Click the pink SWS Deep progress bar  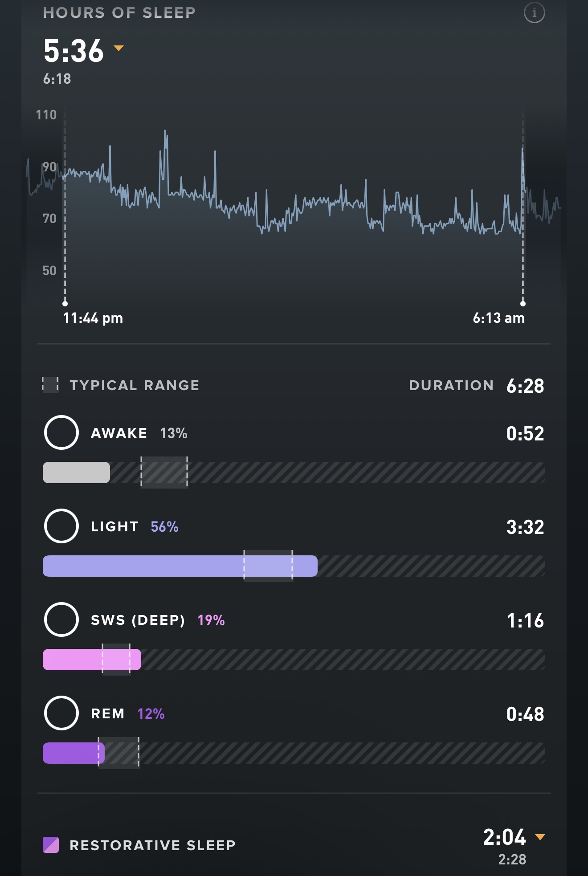(x=92, y=660)
